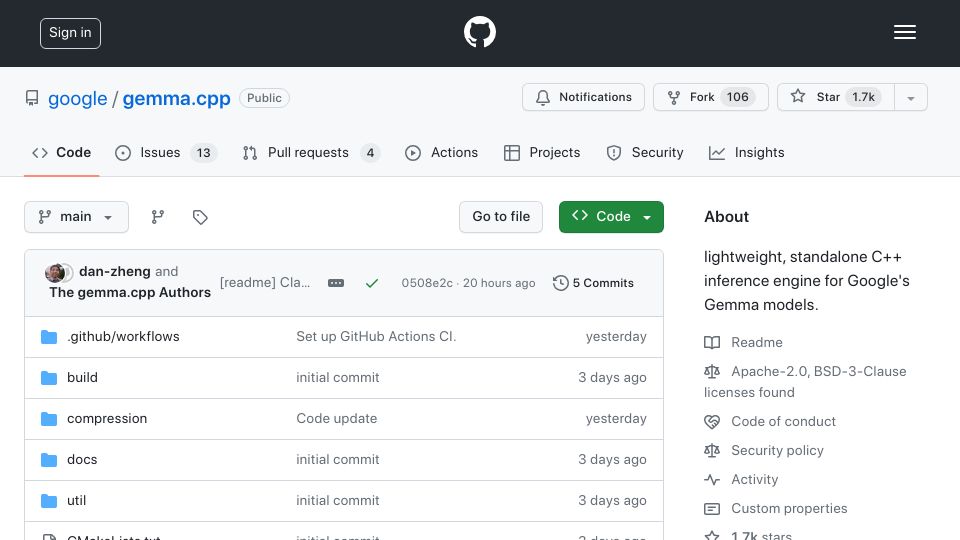Click dan-zheng's avatar thumbnail
Image resolution: width=960 pixels, height=540 pixels.
[x=54, y=272]
